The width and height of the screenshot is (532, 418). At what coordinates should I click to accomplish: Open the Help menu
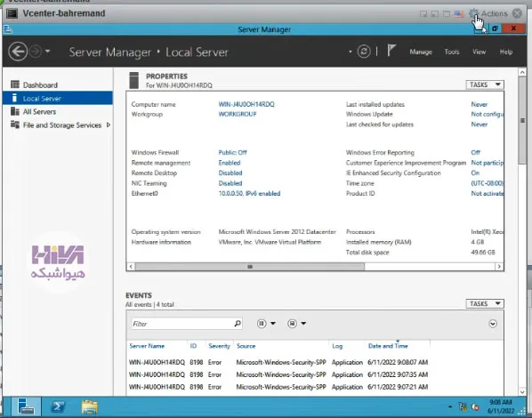pyautogui.click(x=506, y=52)
